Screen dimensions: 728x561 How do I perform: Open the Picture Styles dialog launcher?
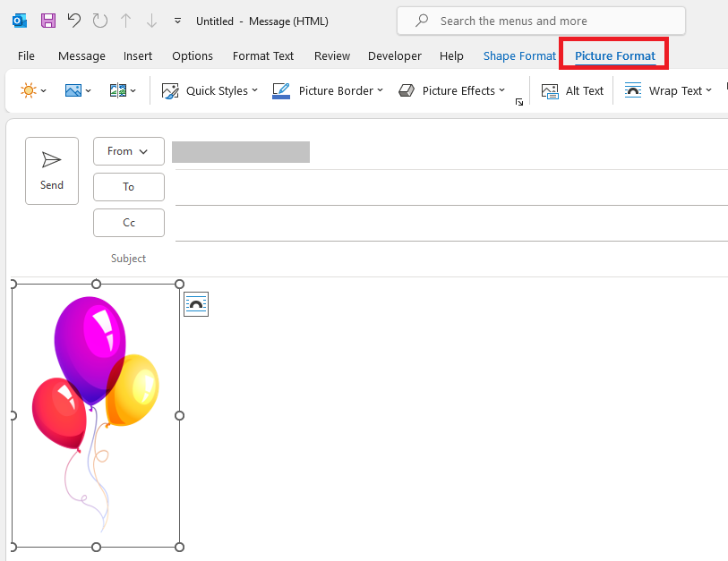point(519,102)
